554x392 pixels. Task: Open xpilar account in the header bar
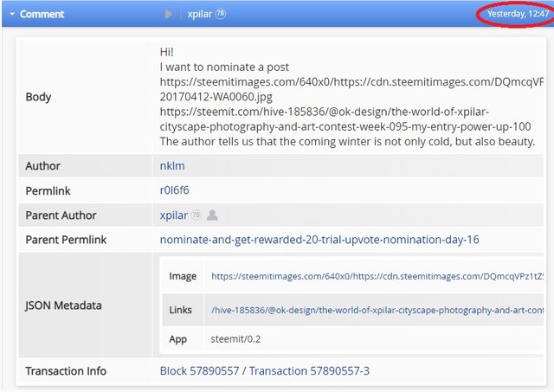tap(200, 14)
